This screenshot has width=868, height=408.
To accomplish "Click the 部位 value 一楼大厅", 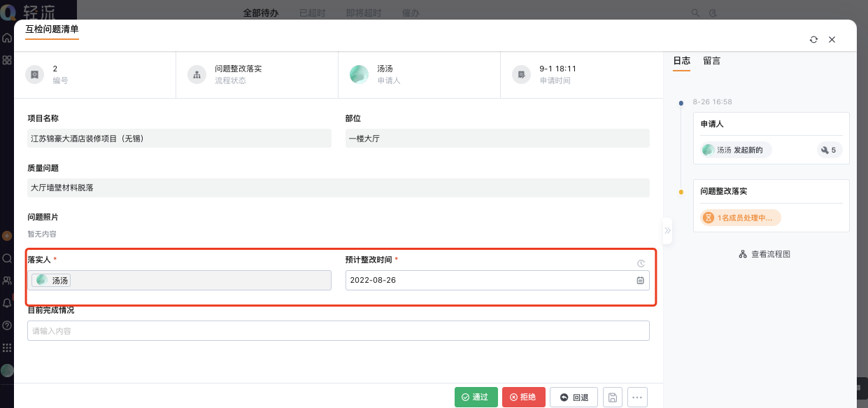I will click(497, 139).
